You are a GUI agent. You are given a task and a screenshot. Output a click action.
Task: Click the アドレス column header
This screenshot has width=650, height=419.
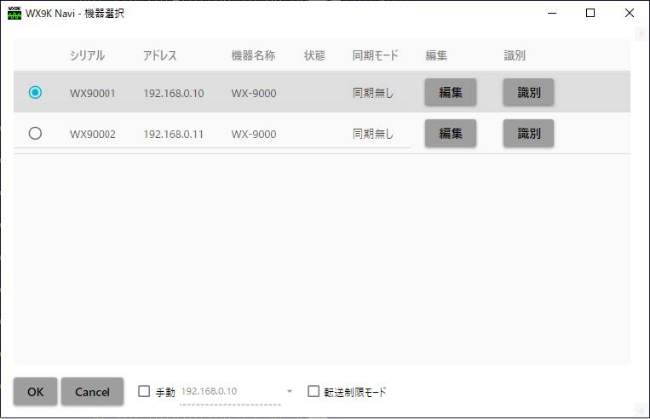(x=160, y=55)
